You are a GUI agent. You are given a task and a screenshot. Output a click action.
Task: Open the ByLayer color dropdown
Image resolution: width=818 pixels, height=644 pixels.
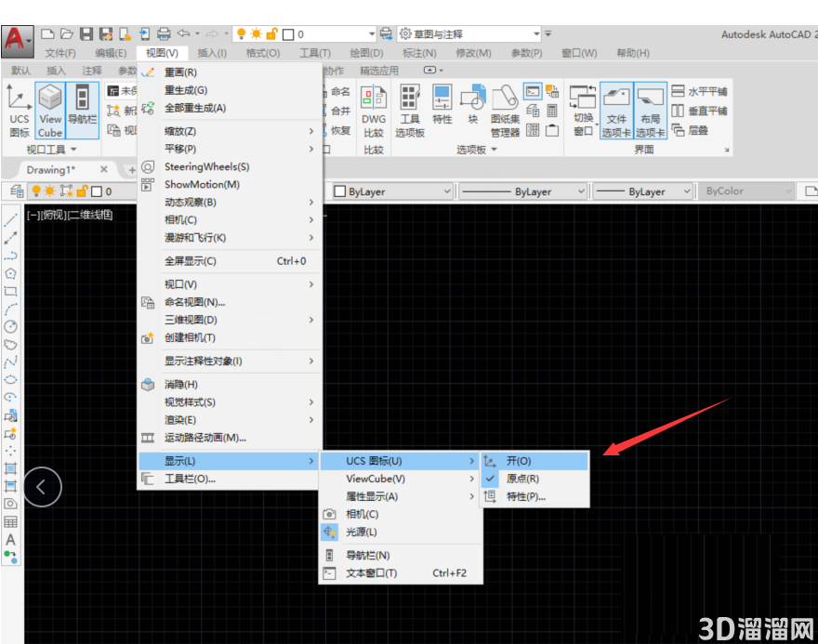[393, 191]
